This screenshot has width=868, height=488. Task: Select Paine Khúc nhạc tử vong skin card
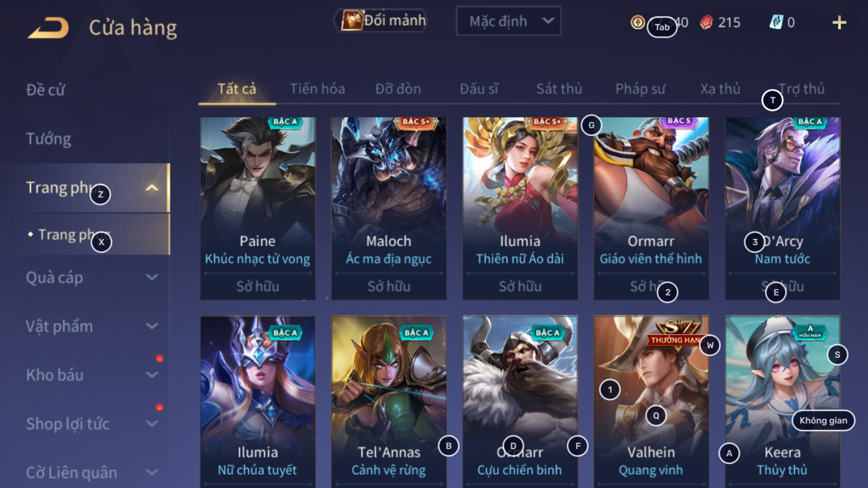pos(258,208)
